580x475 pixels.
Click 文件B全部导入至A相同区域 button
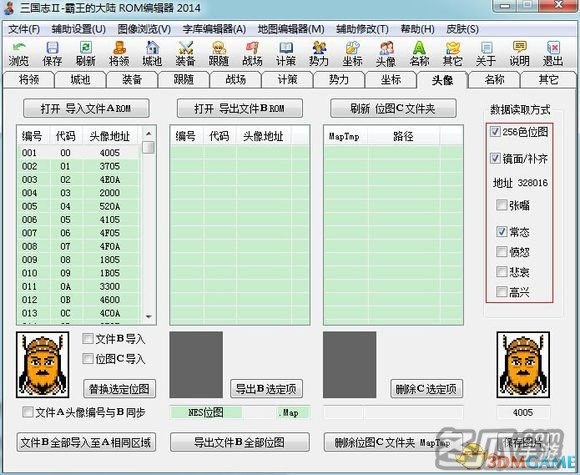[86, 442]
